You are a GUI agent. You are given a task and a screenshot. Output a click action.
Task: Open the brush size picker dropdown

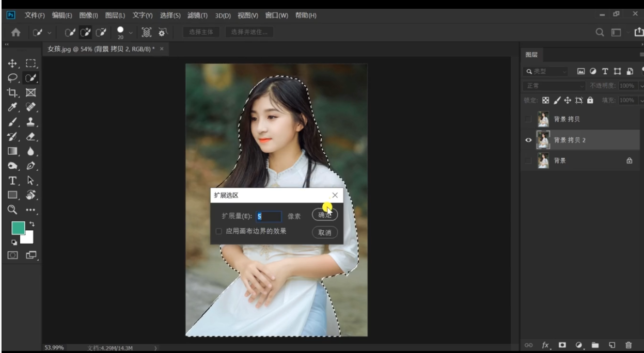(x=131, y=33)
